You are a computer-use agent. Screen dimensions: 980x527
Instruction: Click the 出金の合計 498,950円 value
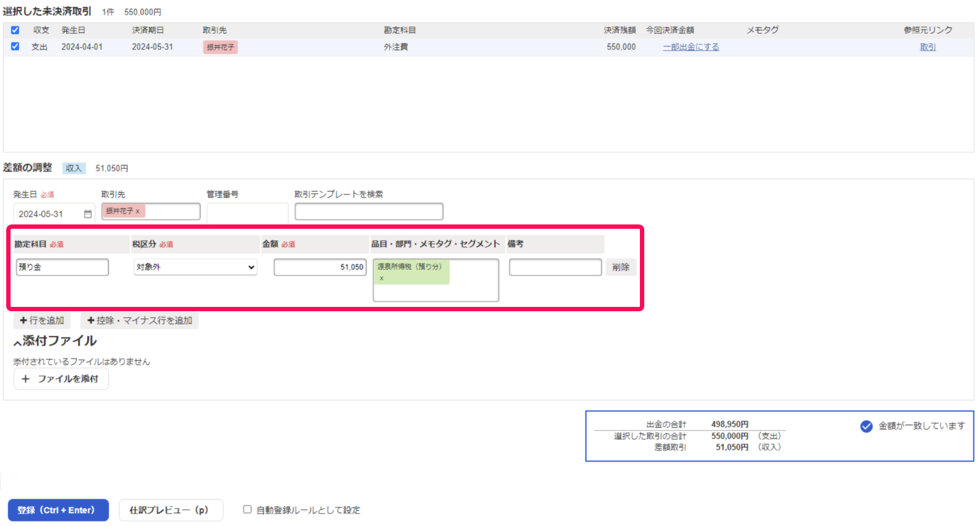tap(730, 425)
